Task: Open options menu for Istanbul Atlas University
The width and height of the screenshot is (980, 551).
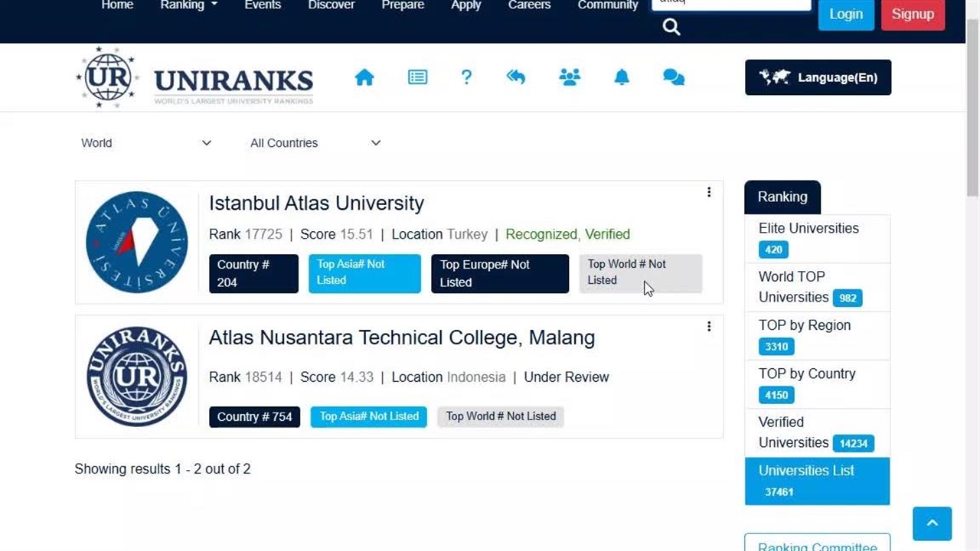Action: pyautogui.click(x=709, y=192)
